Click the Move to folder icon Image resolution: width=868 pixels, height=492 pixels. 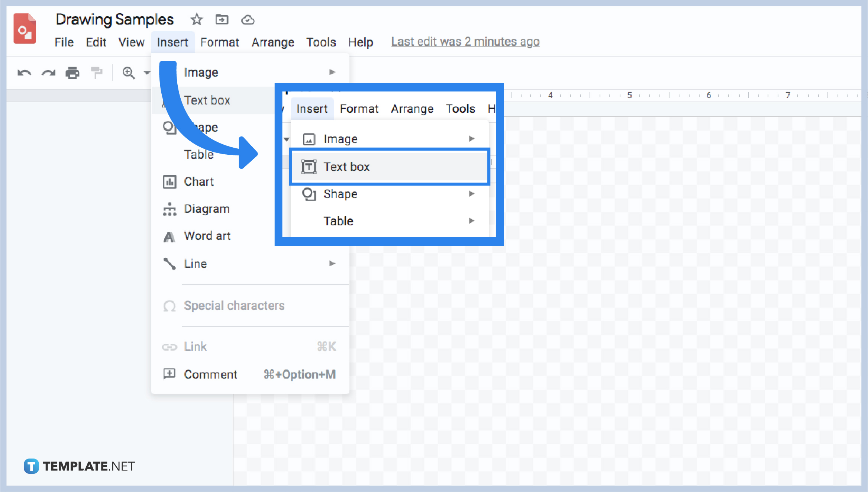[222, 20]
